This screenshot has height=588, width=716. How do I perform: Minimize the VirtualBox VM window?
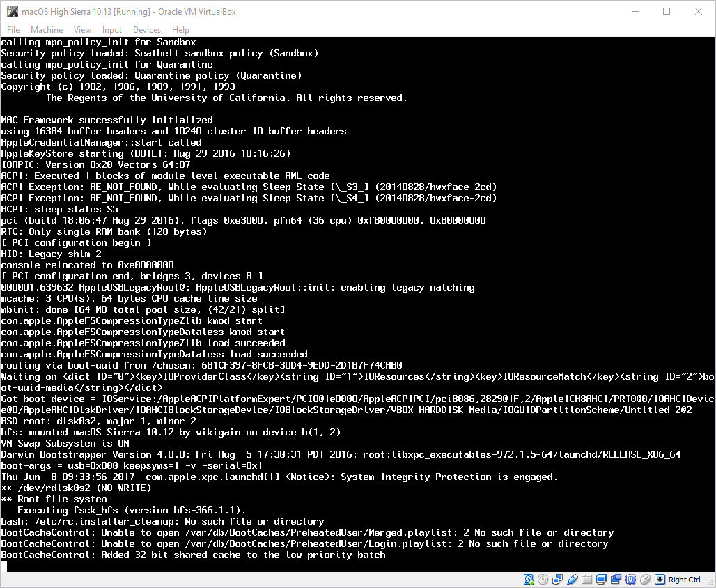[x=635, y=11]
